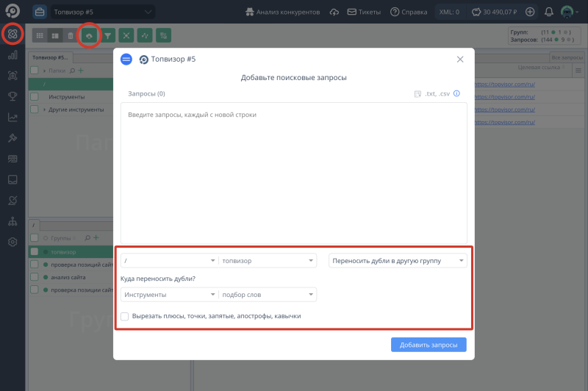Image resolution: width=588 pixels, height=391 pixels.
Task: Click the info icon next to .csv
Action: pyautogui.click(x=456, y=93)
